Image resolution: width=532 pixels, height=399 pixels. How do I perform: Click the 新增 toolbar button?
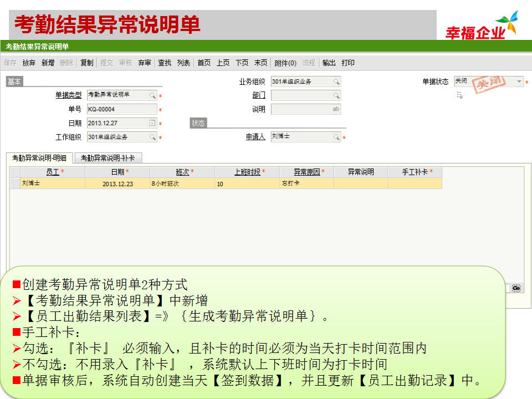point(48,63)
